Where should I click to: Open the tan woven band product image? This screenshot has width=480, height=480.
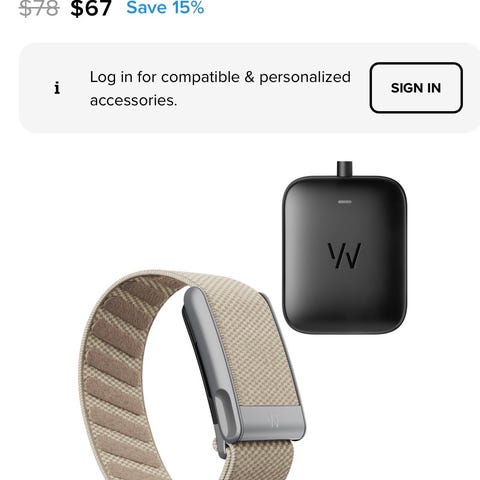point(193,375)
